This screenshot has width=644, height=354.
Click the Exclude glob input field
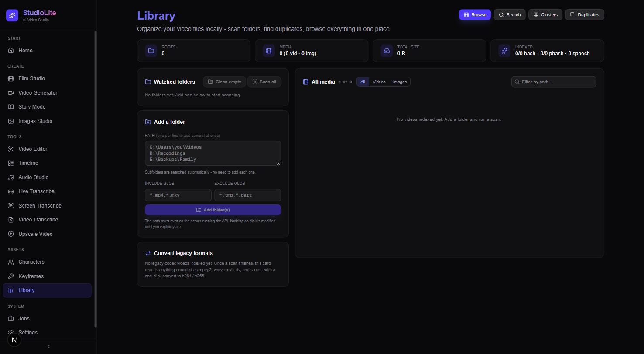[247, 195]
